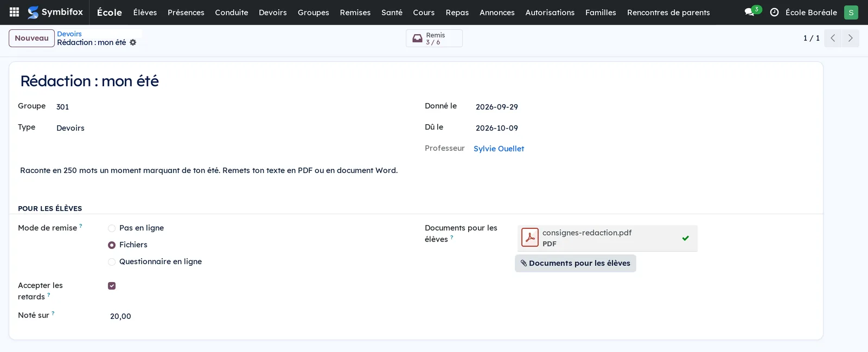Open the Groupes menu
This screenshot has width=868, height=352.
[x=314, y=12]
